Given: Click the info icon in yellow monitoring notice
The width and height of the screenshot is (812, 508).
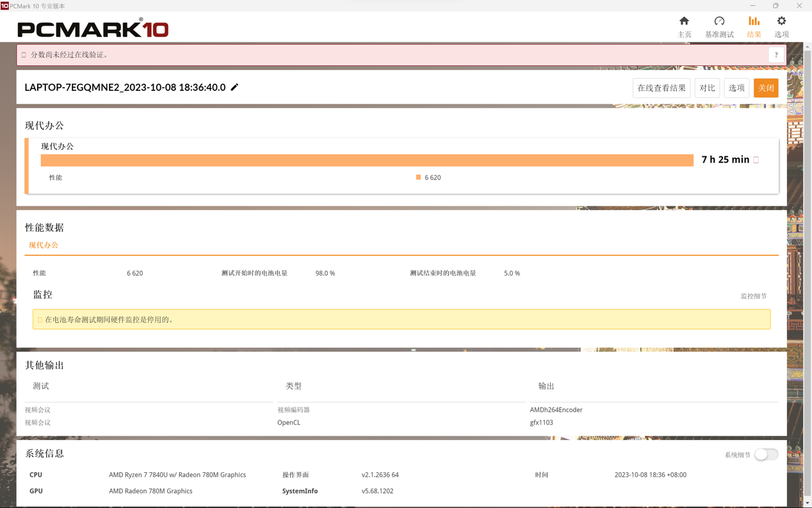Looking at the screenshot, I should [40, 320].
